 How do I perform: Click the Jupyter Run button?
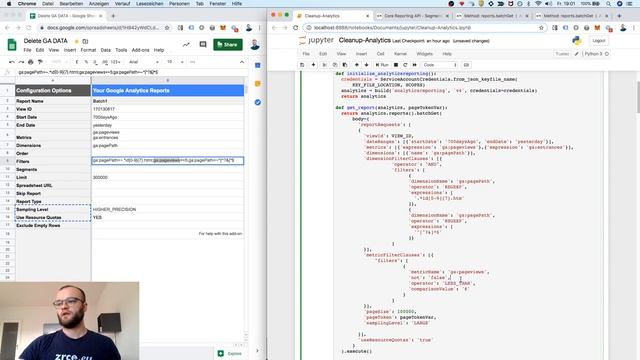click(382, 65)
